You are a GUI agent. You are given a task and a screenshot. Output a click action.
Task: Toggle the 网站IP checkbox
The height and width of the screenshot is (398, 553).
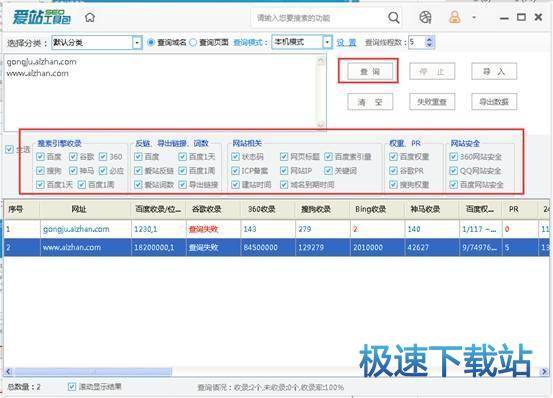[284, 171]
